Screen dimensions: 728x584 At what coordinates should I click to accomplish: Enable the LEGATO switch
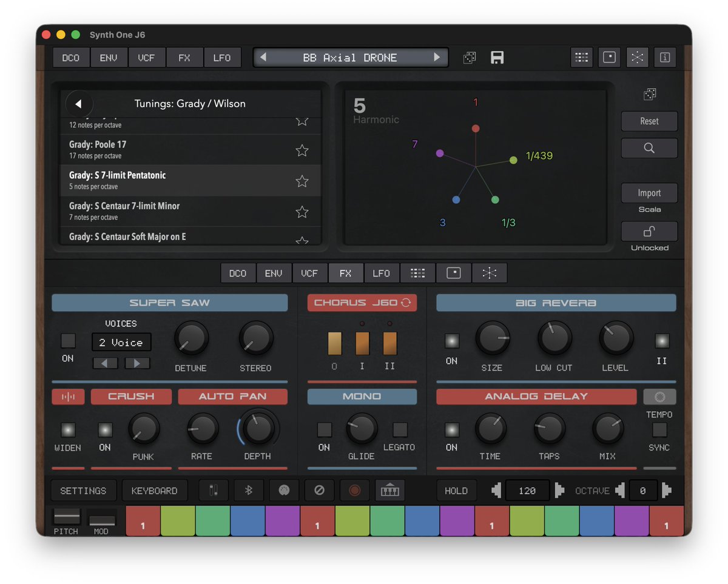point(400,430)
